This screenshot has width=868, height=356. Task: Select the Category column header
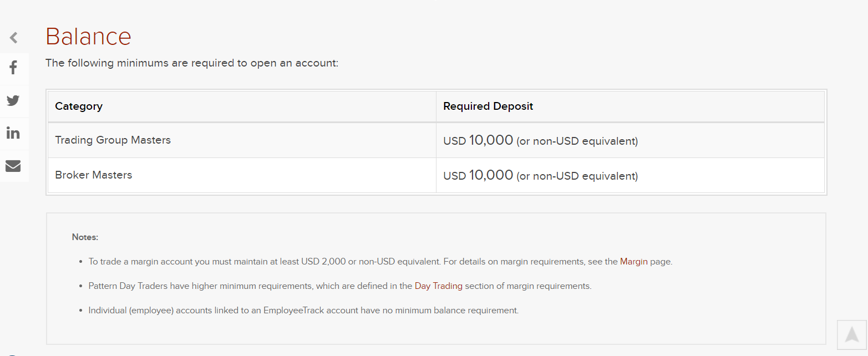[x=79, y=106]
